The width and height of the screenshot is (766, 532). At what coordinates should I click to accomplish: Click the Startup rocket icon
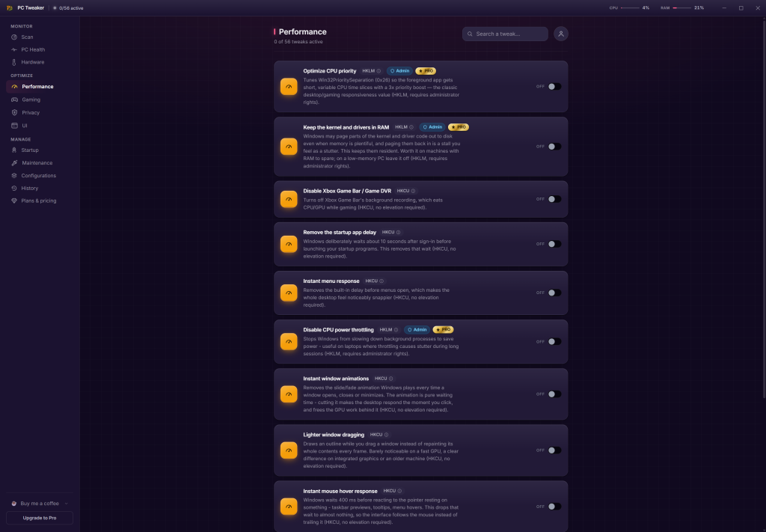coord(14,150)
